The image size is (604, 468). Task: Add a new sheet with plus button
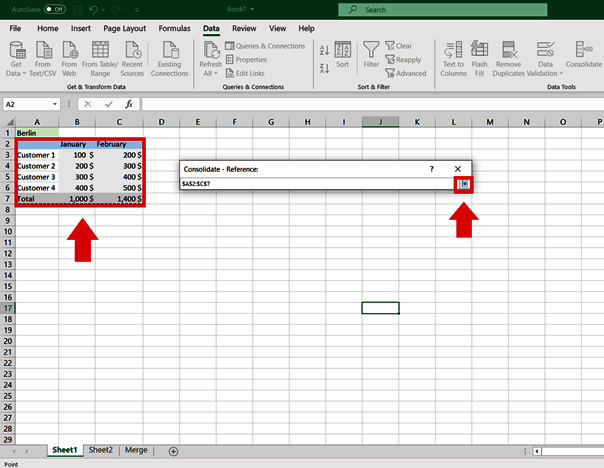tap(173, 451)
